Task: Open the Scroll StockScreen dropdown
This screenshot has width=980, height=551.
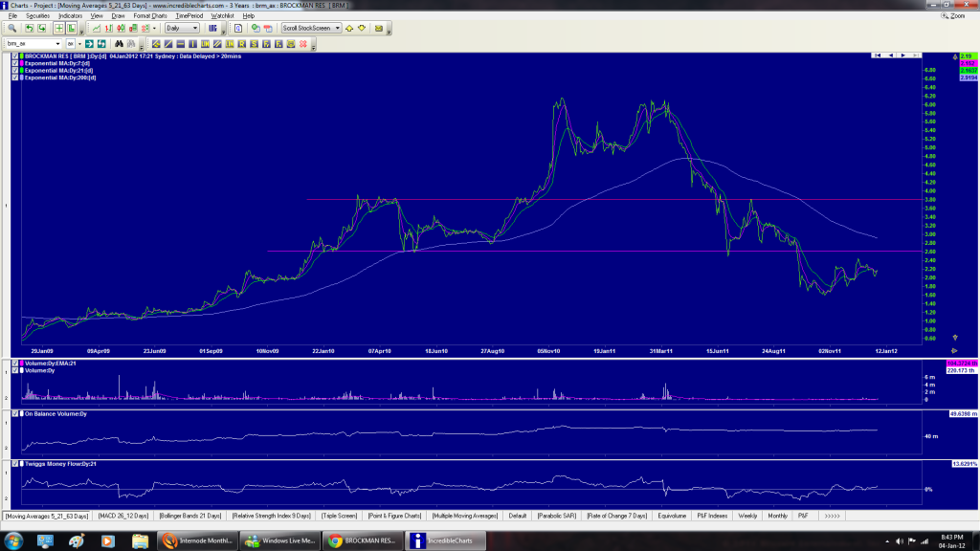Action: pos(311,28)
